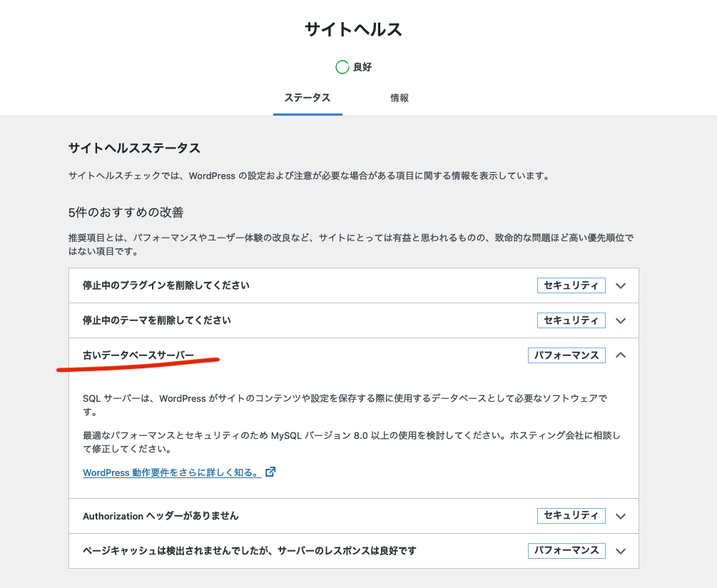This screenshot has height=588, width=717.
Task: Expand the Authorization ヘッダーがありません chevron
Action: 621,516
